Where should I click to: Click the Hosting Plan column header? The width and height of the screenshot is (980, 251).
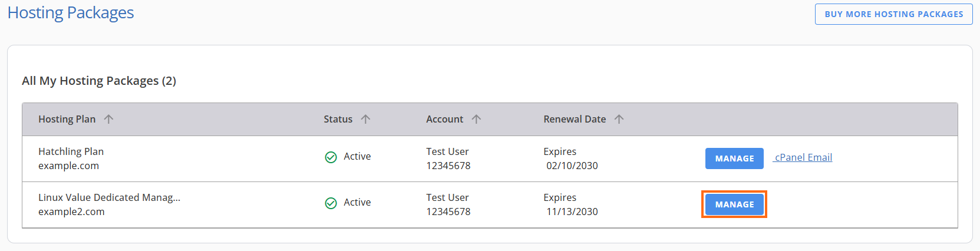67,119
